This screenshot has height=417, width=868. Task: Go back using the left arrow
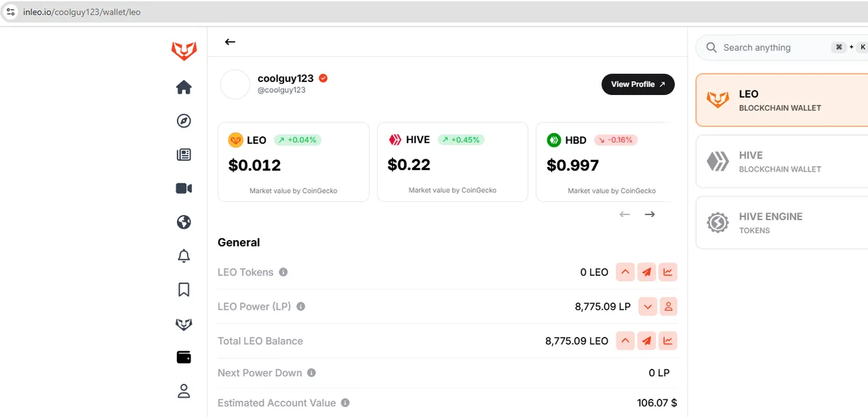pos(230,42)
